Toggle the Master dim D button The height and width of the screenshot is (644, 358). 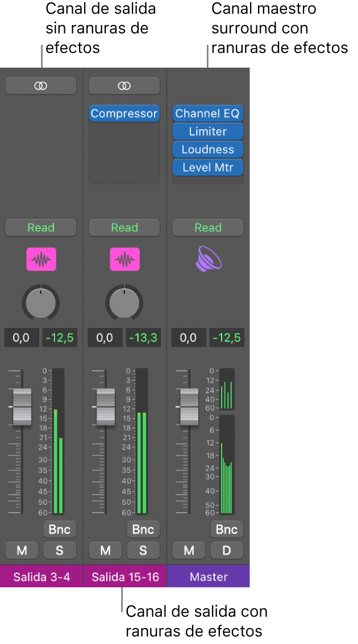pyautogui.click(x=227, y=550)
